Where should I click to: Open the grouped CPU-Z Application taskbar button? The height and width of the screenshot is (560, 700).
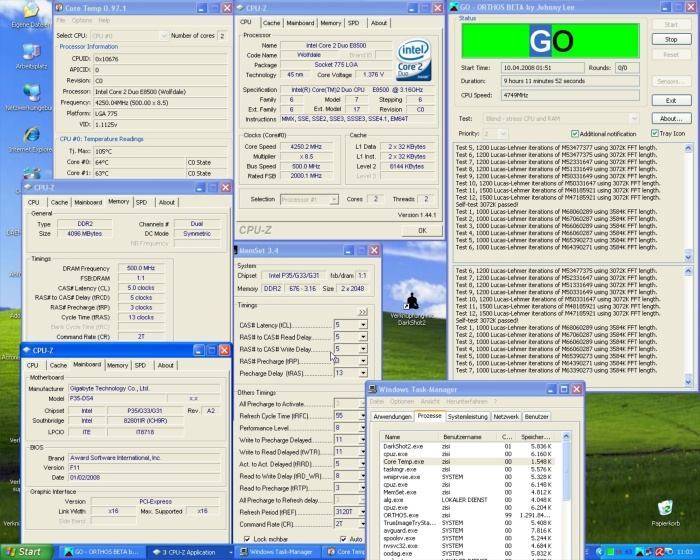pos(191,552)
